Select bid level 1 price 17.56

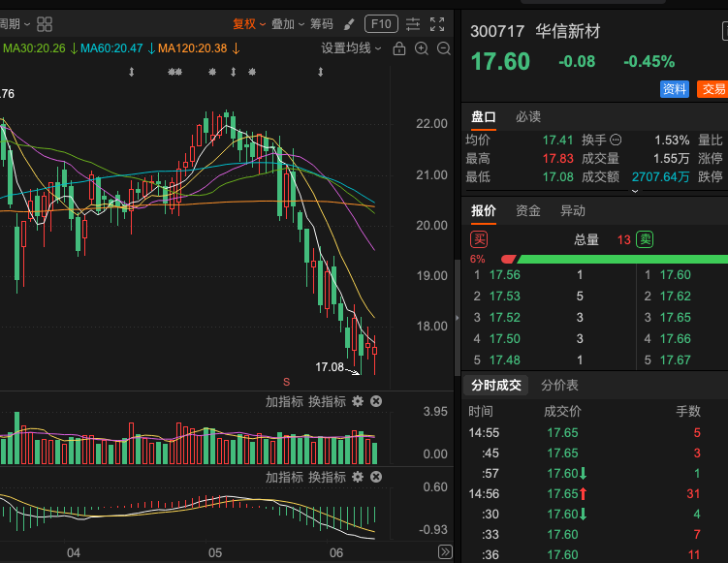pos(505,275)
